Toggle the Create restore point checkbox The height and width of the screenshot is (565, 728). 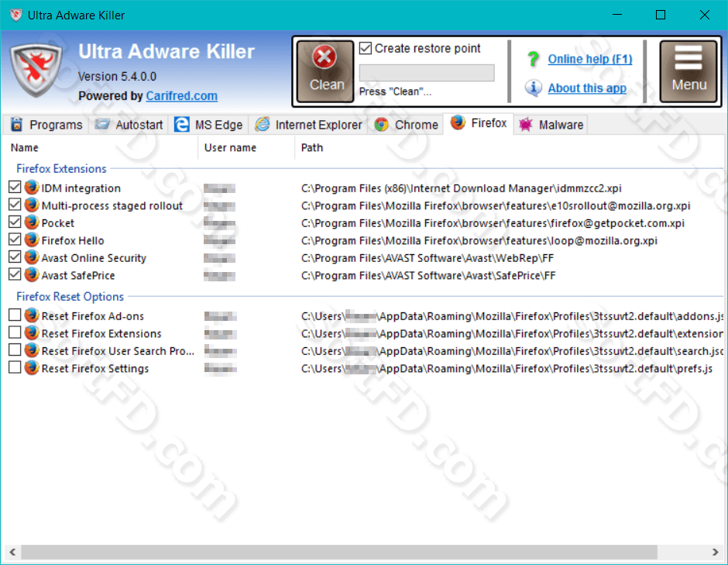366,48
